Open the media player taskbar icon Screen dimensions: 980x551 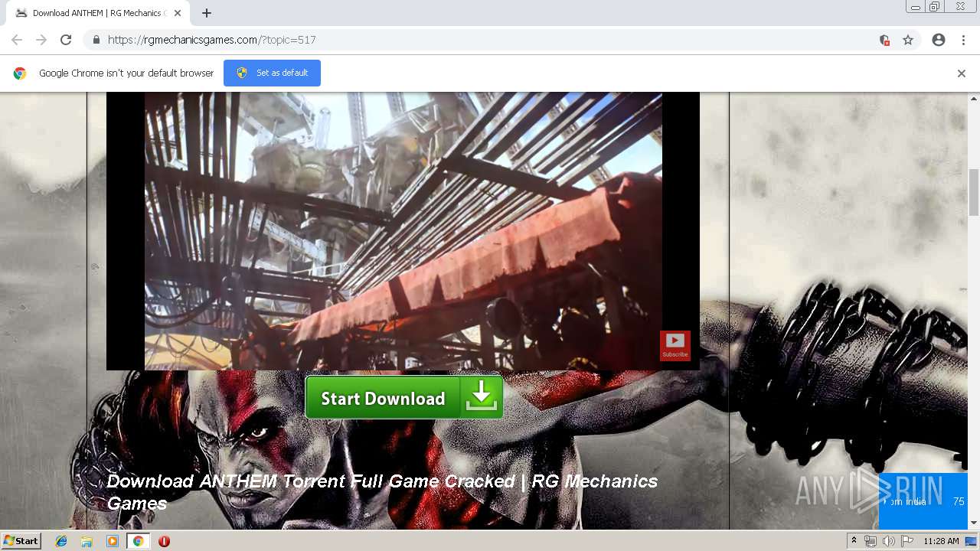coord(113,541)
